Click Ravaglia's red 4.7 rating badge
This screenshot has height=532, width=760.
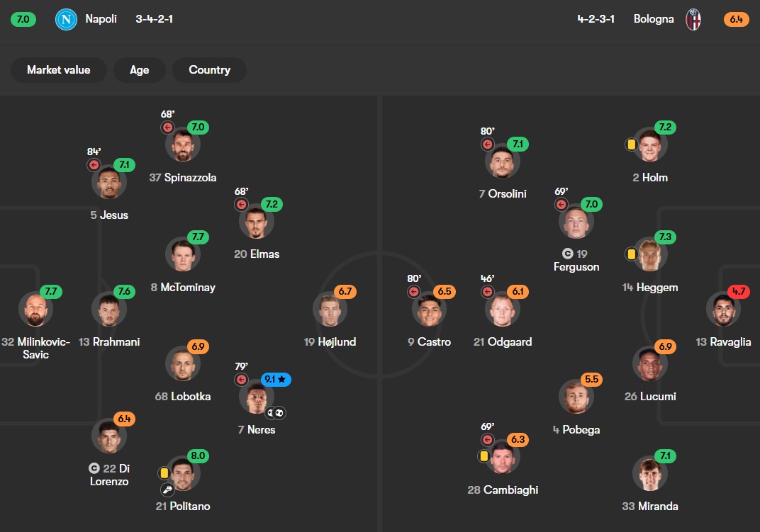(737, 291)
